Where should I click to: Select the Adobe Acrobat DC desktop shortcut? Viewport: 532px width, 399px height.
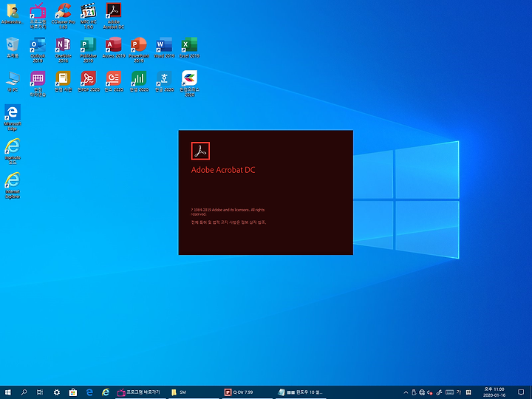pyautogui.click(x=114, y=16)
